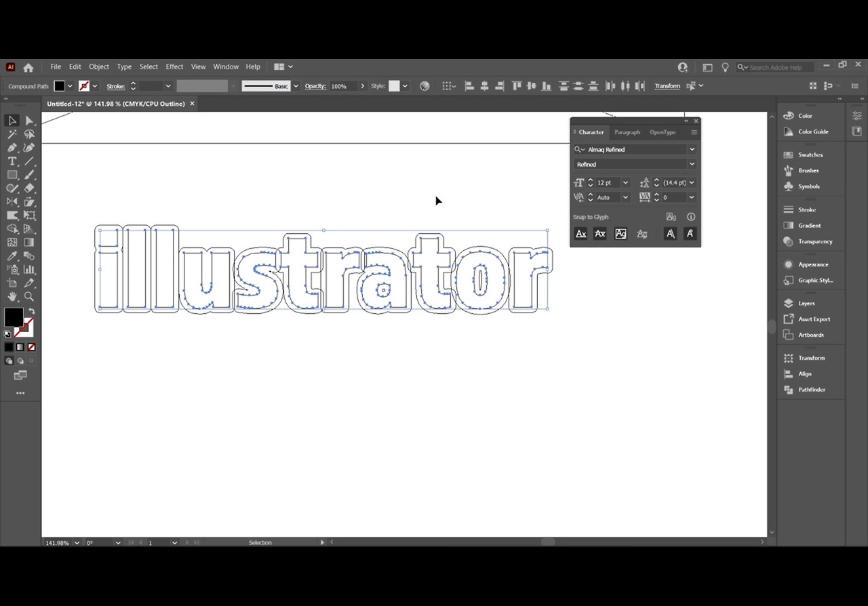Viewport: 868px width, 606px height.
Task: Open brush definition Basic dropdown
Action: point(296,86)
